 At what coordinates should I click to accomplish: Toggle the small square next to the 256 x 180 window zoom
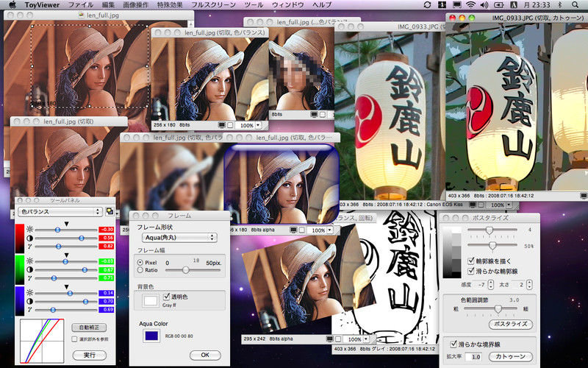230,125
